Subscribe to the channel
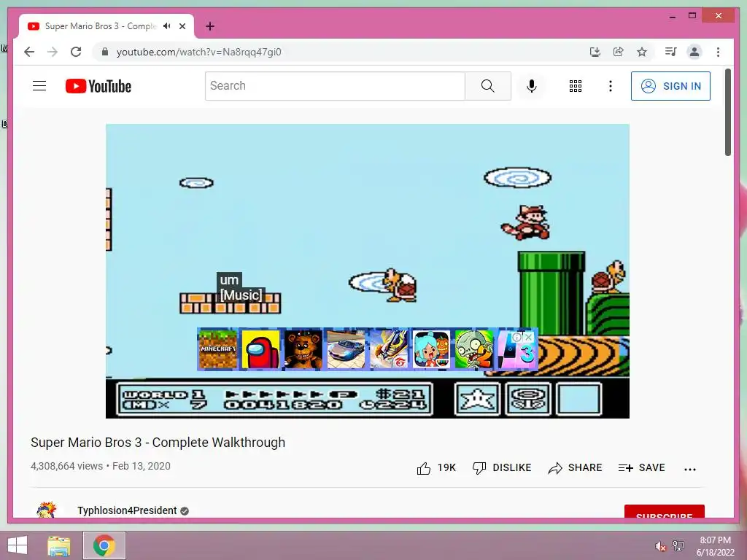The height and width of the screenshot is (560, 747). [664, 512]
